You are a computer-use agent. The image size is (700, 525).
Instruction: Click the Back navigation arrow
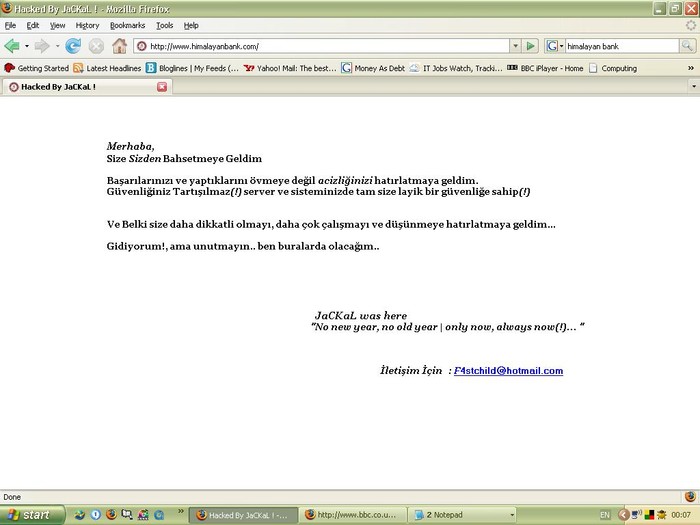12,46
